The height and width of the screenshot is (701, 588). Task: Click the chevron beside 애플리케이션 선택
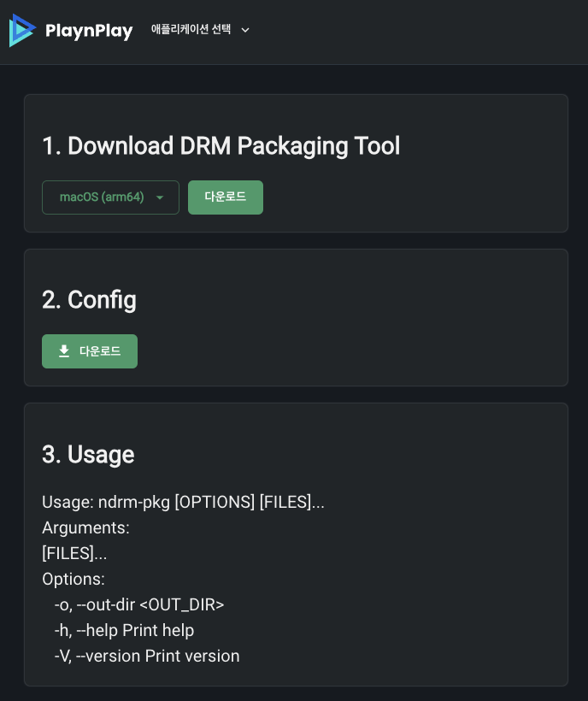[245, 30]
